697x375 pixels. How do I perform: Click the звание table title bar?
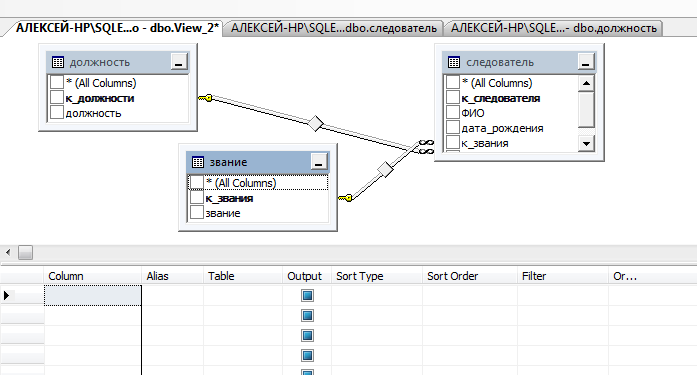pos(257,162)
